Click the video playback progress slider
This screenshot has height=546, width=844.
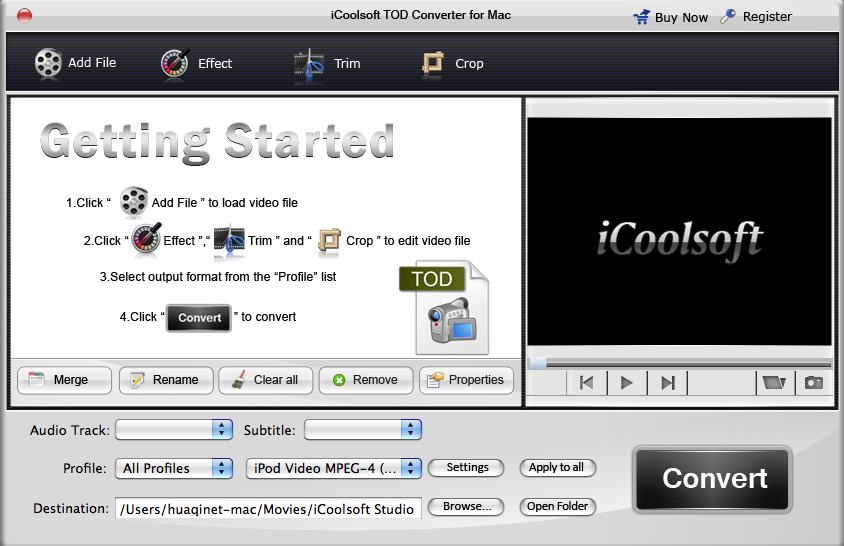point(680,363)
